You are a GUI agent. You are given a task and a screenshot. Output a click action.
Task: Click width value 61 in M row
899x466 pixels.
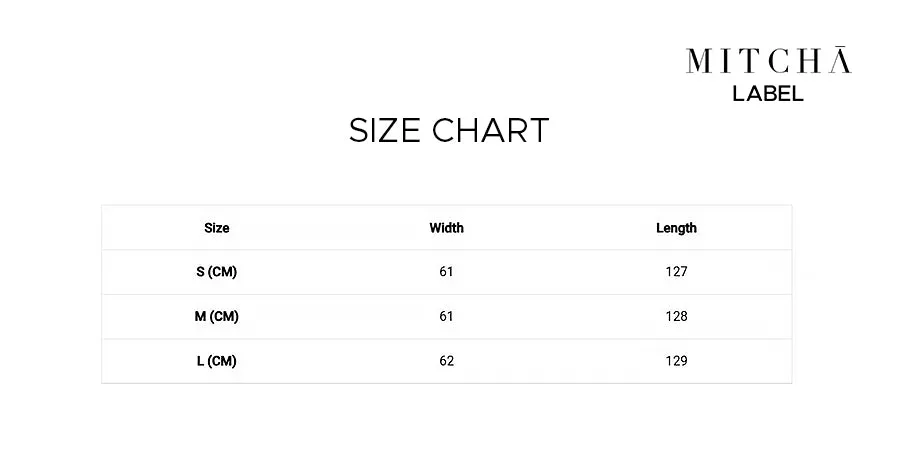[x=447, y=316]
